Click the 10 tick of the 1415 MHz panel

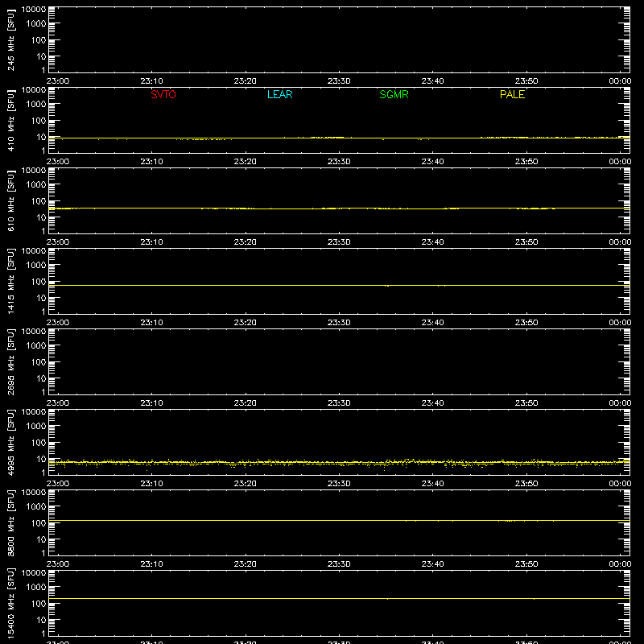point(41,298)
